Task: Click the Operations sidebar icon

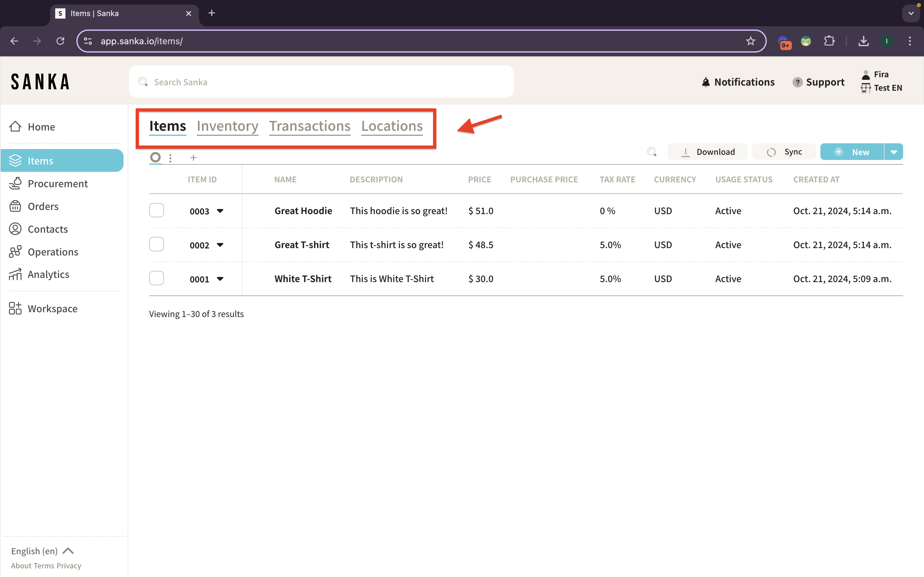Action: tap(15, 252)
